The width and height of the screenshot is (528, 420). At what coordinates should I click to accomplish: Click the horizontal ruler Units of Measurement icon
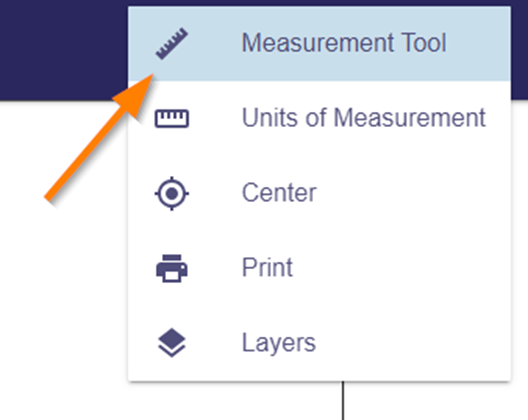pyautogui.click(x=172, y=119)
